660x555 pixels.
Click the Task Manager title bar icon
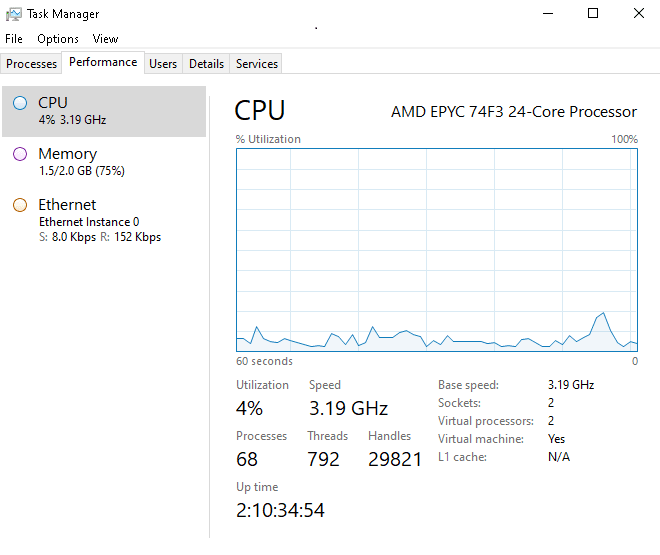(14, 14)
